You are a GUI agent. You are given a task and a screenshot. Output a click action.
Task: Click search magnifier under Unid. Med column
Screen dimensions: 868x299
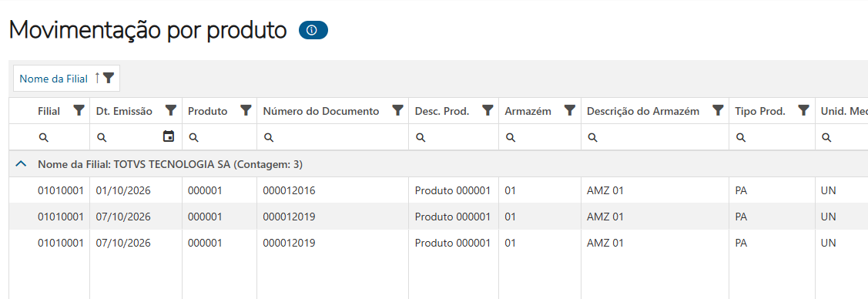click(826, 137)
